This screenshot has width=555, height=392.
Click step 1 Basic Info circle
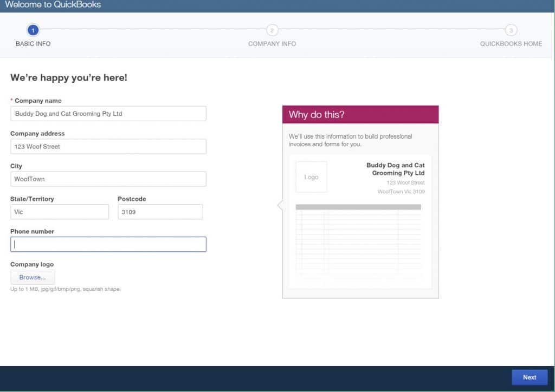point(33,30)
